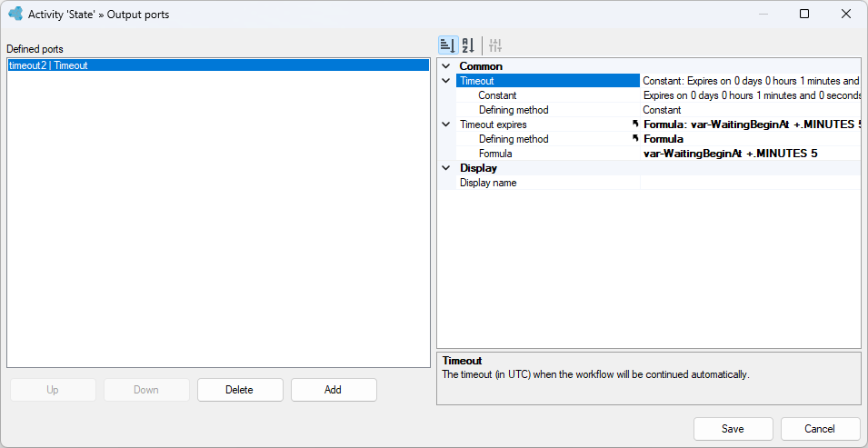The height and width of the screenshot is (448, 868).
Task: Switch property grid to Categorized view
Action: (x=447, y=45)
